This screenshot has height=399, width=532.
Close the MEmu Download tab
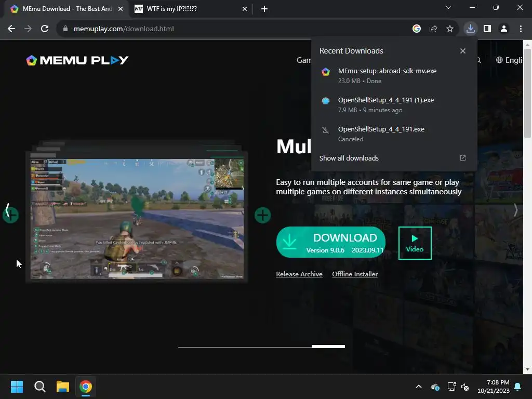tap(121, 9)
